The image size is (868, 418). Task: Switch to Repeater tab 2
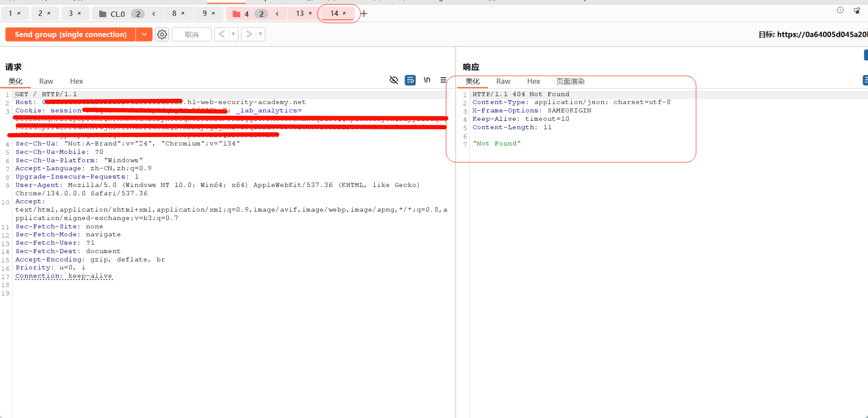tap(40, 14)
